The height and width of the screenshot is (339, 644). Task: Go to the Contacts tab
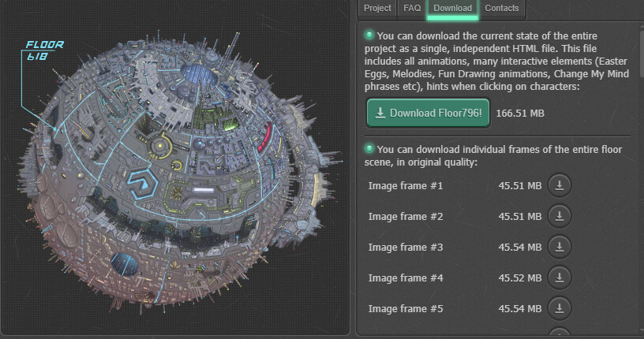click(502, 8)
